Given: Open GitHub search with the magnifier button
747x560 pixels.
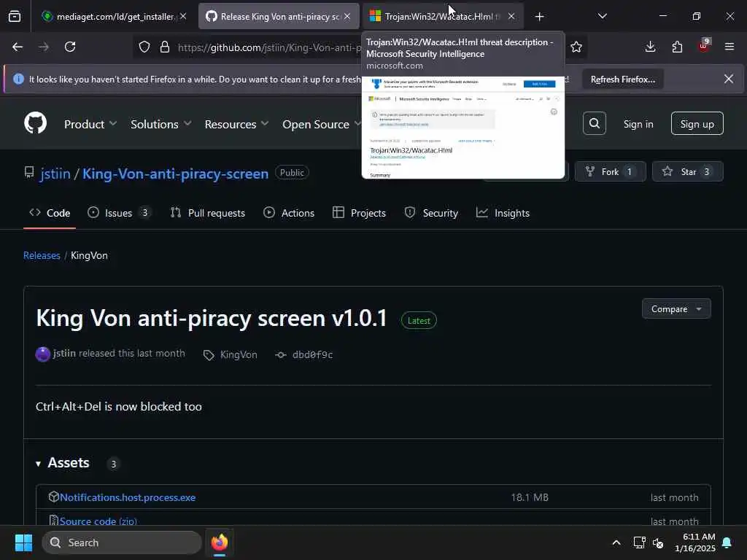Looking at the screenshot, I should tap(595, 123).
